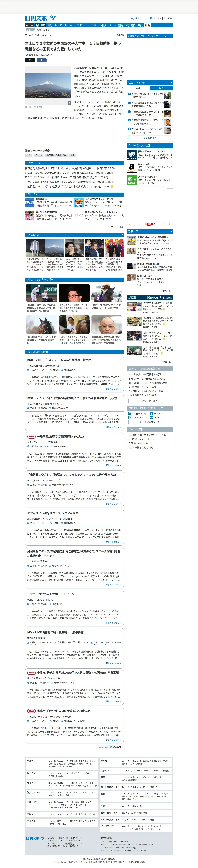Open the 日刊スポーツ SDGs green icon
198x868 pixels.
pyautogui.click(x=132, y=180)
